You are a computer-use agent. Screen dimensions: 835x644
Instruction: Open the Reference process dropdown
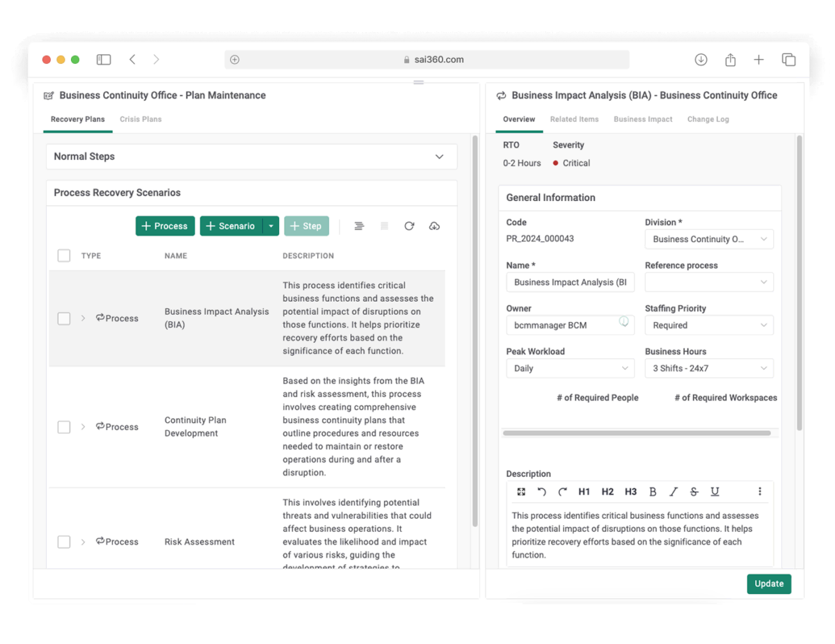coord(709,282)
